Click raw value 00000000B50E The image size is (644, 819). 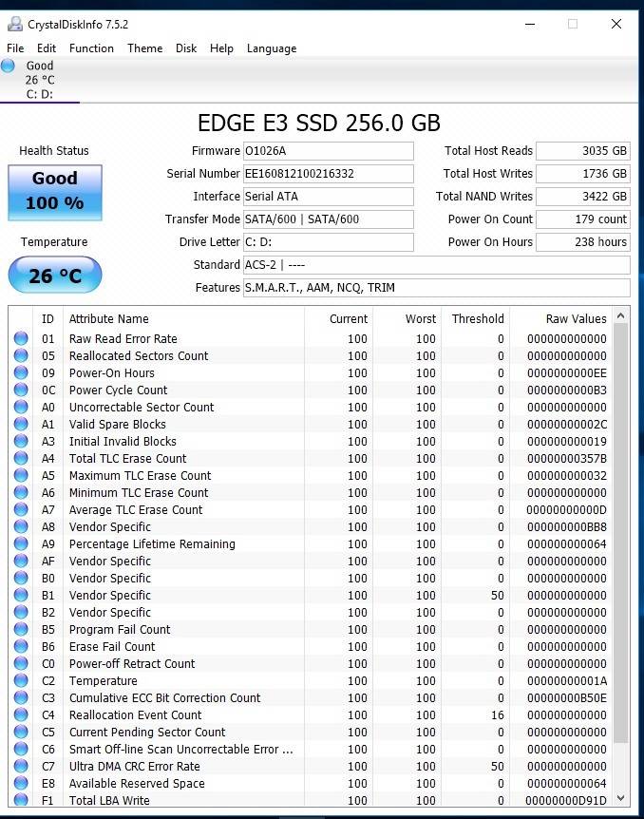click(x=567, y=697)
